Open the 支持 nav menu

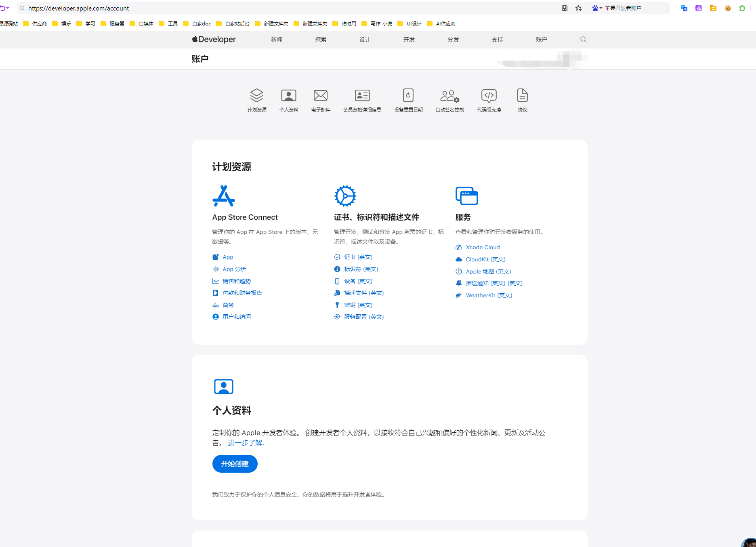pos(498,40)
